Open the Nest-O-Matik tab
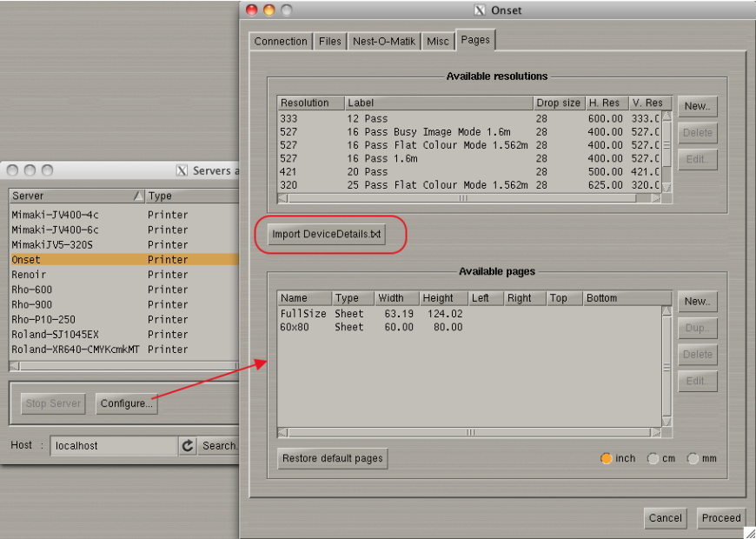The image size is (756, 539). pos(383,42)
